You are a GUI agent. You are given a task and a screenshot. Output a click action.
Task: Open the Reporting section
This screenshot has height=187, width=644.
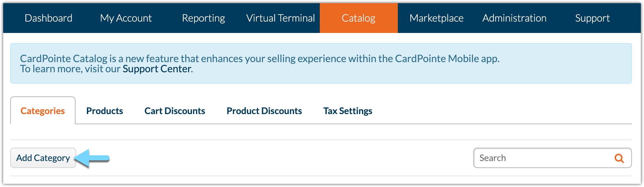click(x=203, y=18)
